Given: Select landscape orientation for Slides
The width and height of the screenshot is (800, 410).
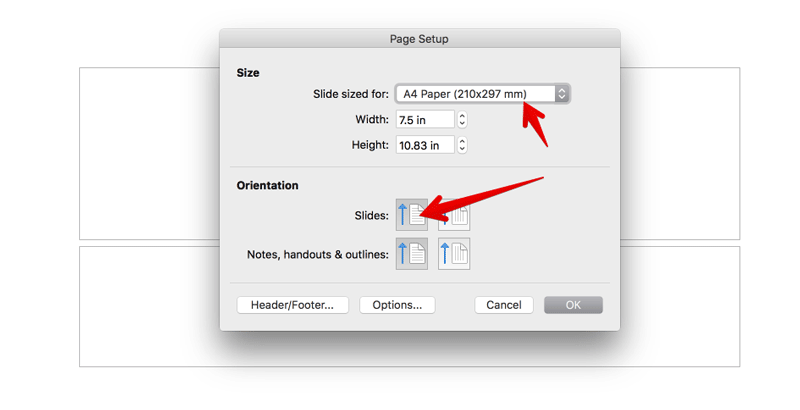Looking at the screenshot, I should tap(454, 215).
